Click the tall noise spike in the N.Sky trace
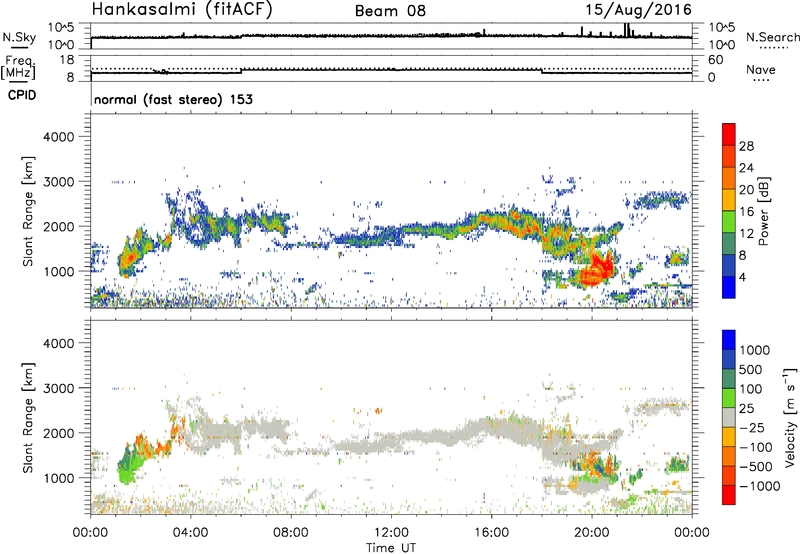This screenshot has width=800, height=554. coord(627,30)
